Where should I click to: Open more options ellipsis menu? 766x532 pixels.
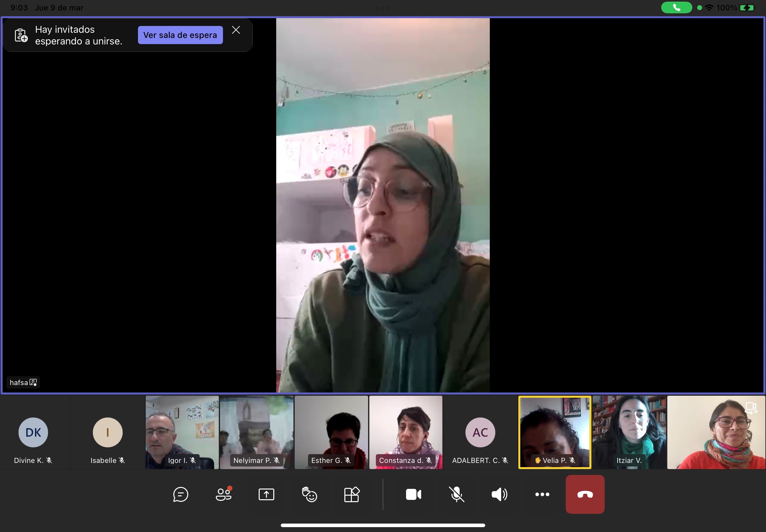coord(542,494)
